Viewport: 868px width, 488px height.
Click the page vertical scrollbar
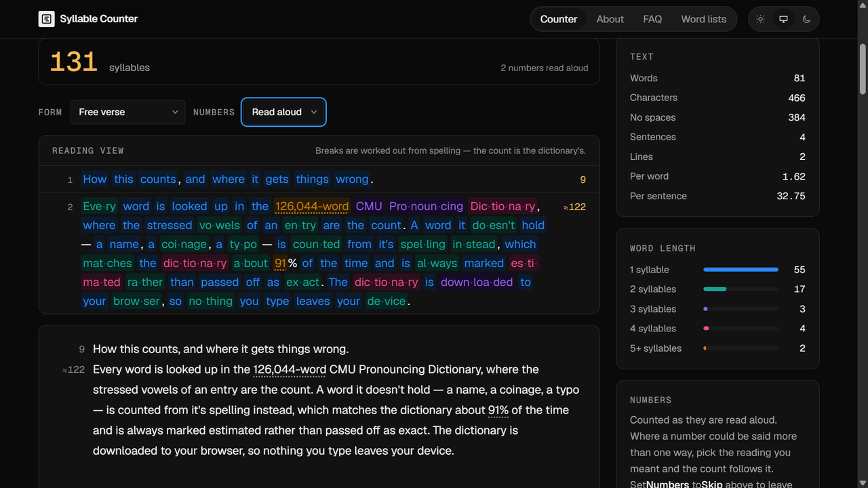(863, 68)
